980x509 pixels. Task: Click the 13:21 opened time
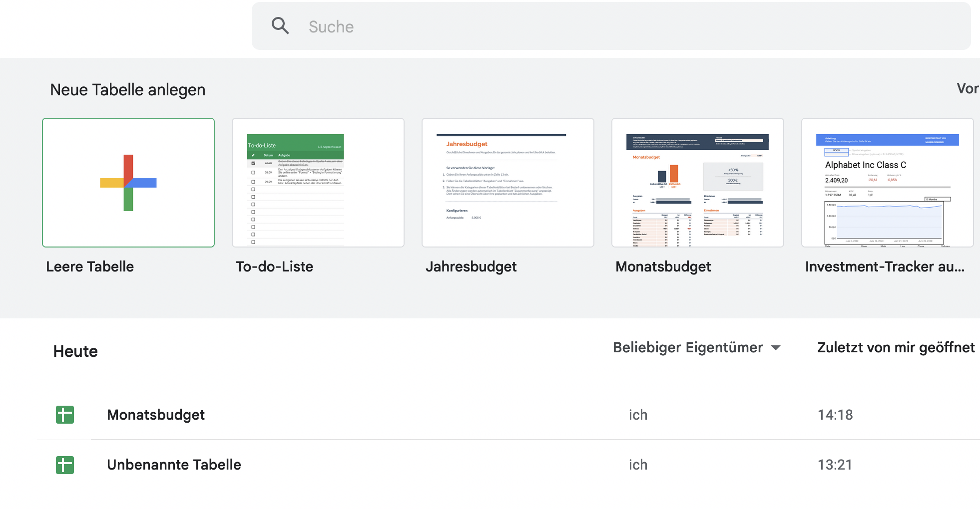pos(835,465)
